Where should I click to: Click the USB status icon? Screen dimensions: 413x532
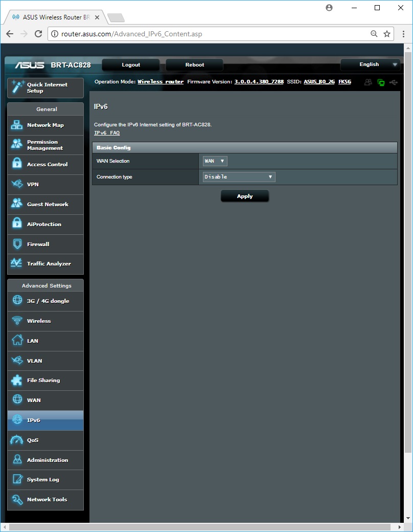click(393, 82)
